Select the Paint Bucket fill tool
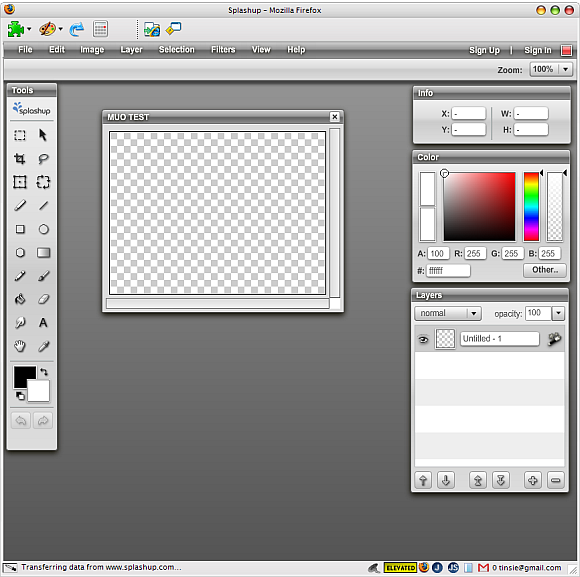 pos(20,299)
